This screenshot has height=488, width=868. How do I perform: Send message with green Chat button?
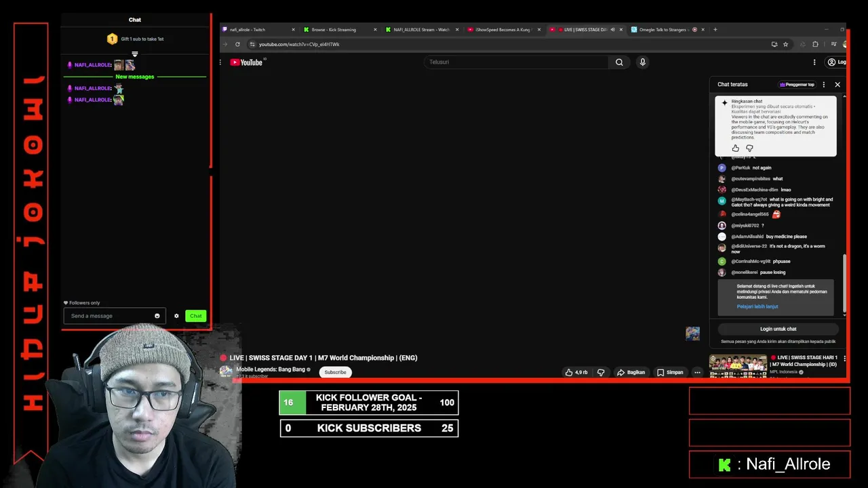(x=196, y=316)
